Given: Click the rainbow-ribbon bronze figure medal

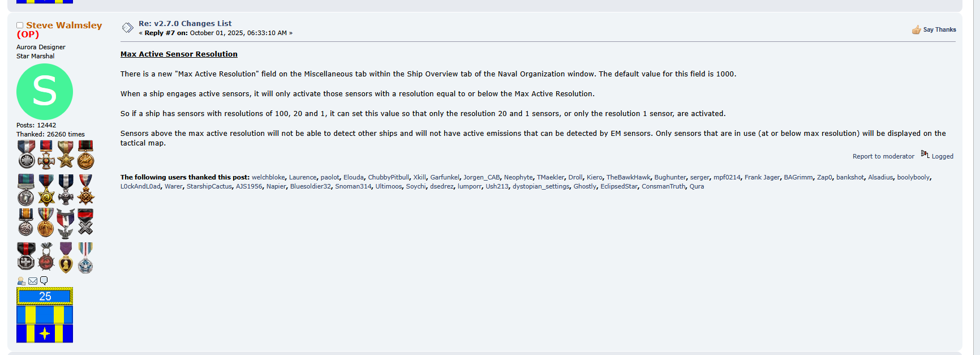Looking at the screenshot, I should (46, 223).
